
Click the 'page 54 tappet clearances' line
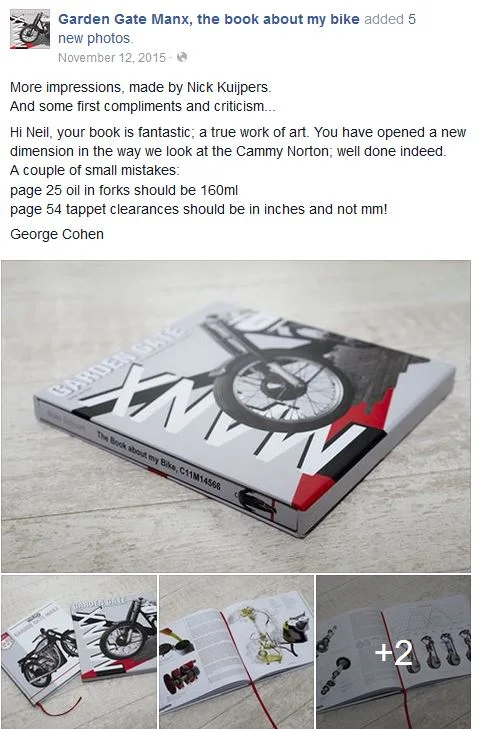pyautogui.click(x=198, y=209)
